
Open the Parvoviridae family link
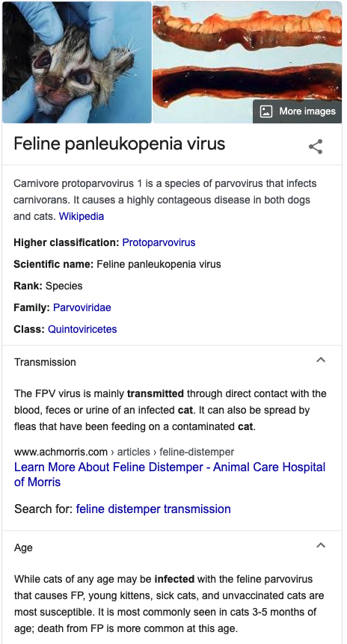pos(82,307)
